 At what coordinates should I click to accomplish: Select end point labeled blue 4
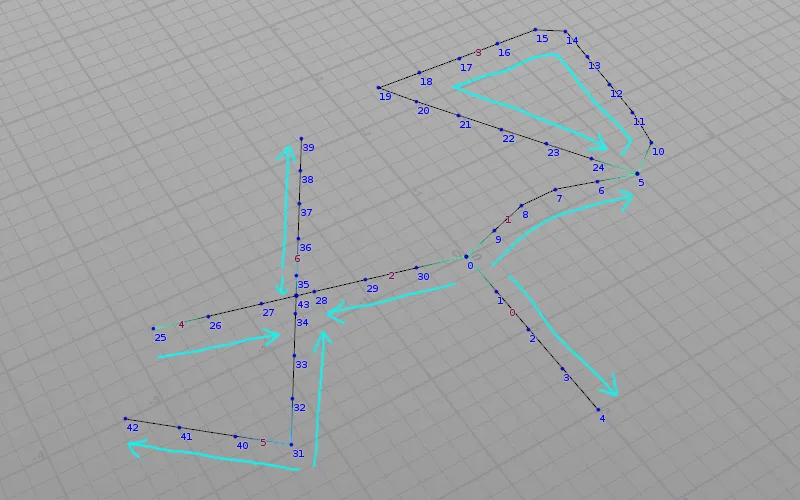[598, 409]
